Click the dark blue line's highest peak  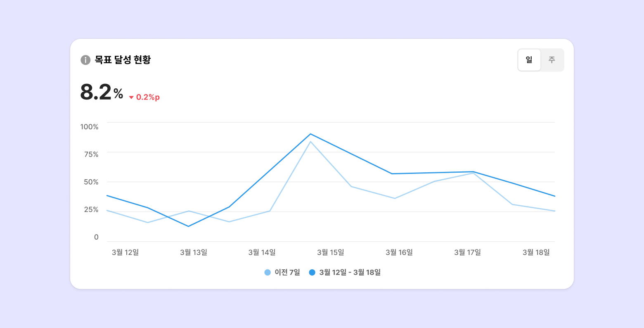(310, 134)
